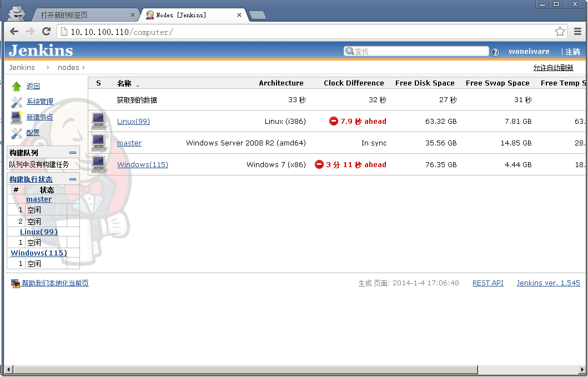Click the 63.32 GB disk space value
The image size is (588, 377).
coord(441,121)
